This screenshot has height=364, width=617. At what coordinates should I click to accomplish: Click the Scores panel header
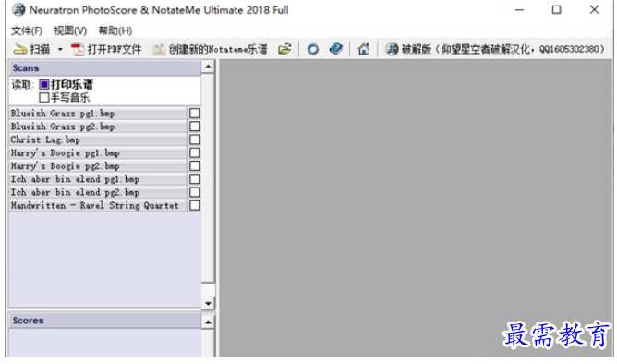104,321
